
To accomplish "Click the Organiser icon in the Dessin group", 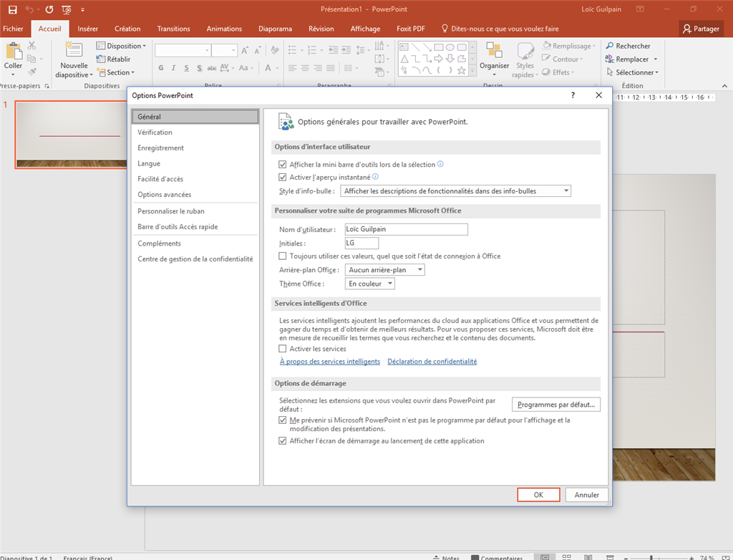I will 494,51.
